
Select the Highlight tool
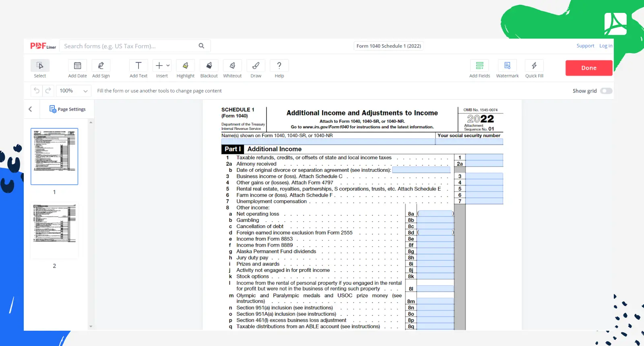[185, 69]
